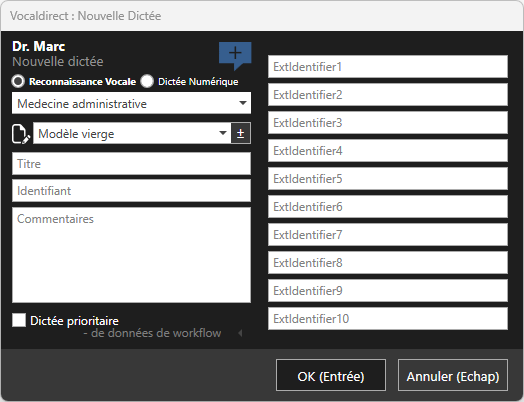The image size is (524, 402).
Task: Click the Commentaires text area
Action: click(x=131, y=255)
